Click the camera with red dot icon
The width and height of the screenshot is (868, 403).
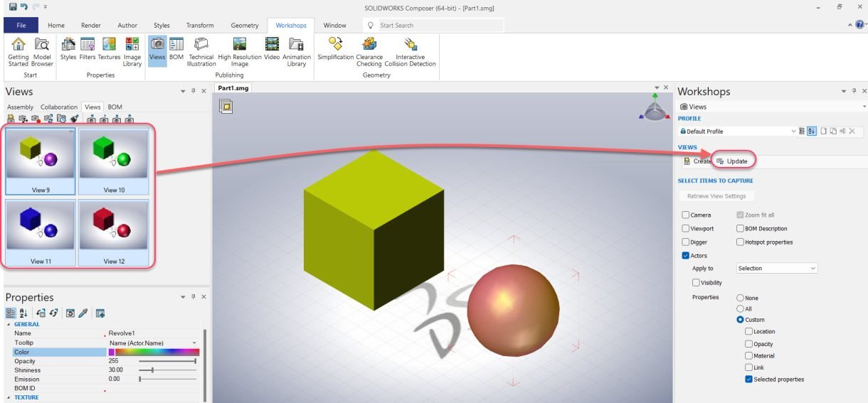[x=36, y=118]
